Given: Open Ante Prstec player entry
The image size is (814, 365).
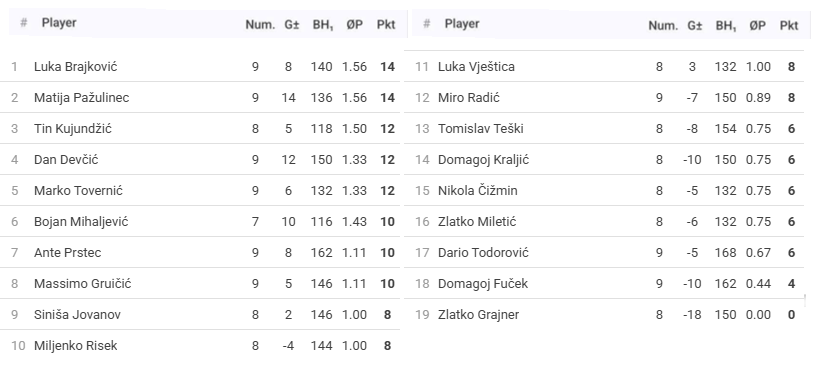Looking at the screenshot, I should click(67, 252).
